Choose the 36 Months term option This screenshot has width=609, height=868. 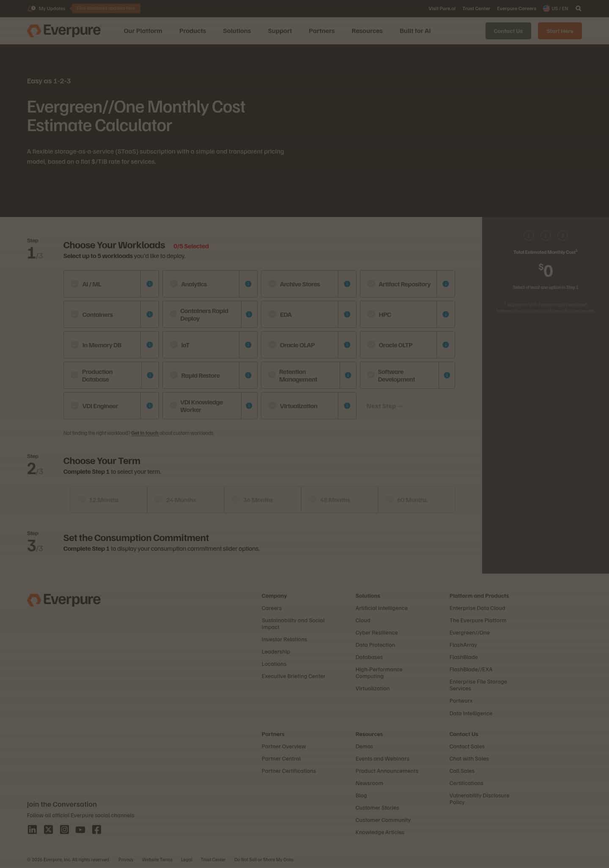point(262,500)
